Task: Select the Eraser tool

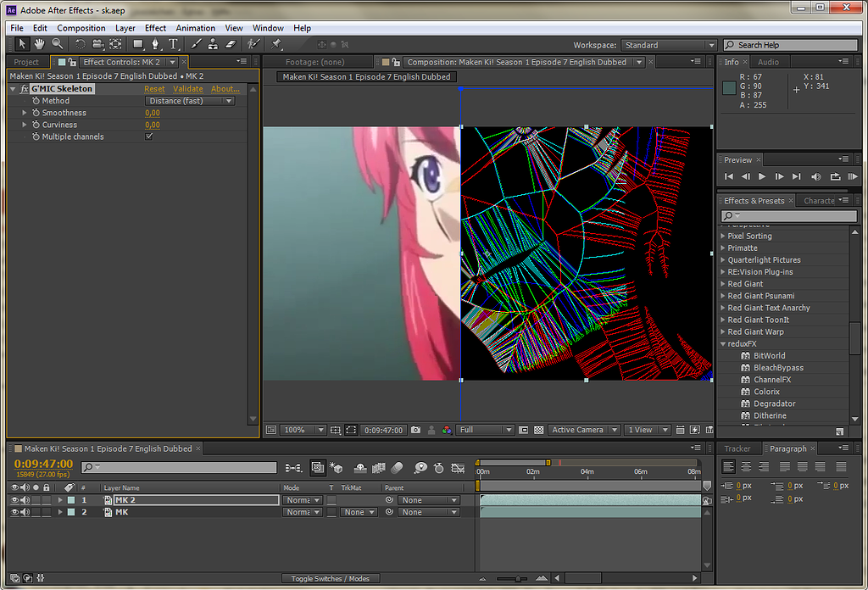Action: [x=230, y=44]
